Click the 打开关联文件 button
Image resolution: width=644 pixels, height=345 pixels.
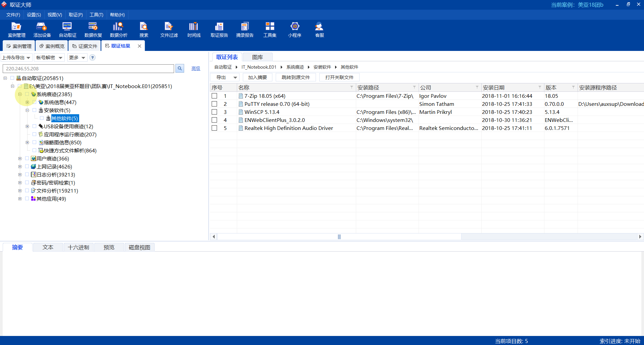[x=339, y=77]
